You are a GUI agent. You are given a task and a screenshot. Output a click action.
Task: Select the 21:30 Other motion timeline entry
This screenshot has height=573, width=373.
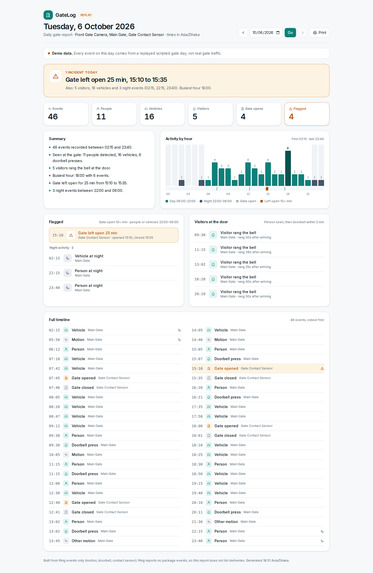pyautogui.click(x=258, y=521)
